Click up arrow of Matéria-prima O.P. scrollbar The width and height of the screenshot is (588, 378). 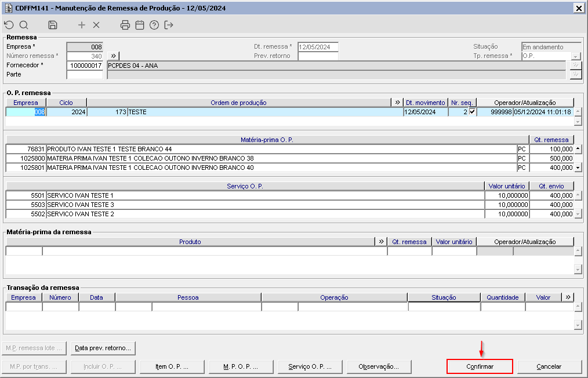pyautogui.click(x=578, y=149)
